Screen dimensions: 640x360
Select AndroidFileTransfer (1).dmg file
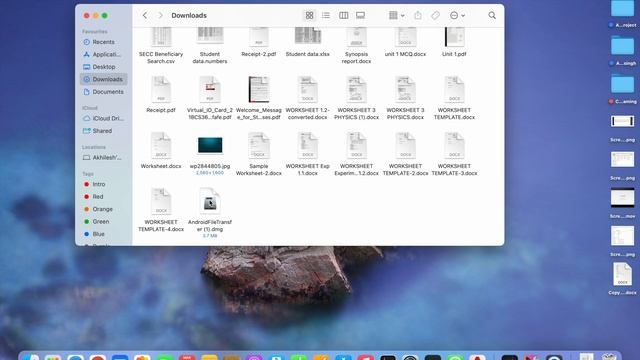point(210,212)
